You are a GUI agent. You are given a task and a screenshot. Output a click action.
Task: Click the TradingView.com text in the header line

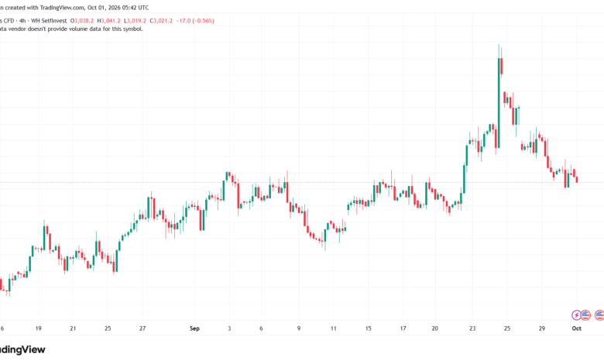click(62, 8)
